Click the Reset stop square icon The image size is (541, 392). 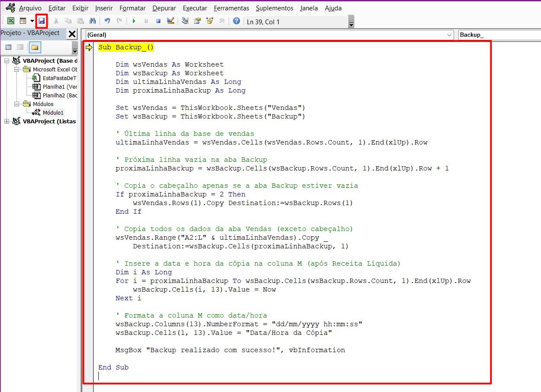pyautogui.click(x=158, y=21)
